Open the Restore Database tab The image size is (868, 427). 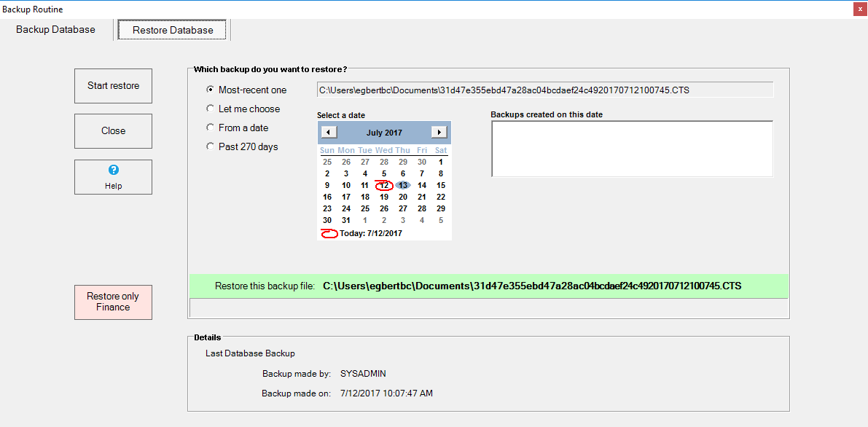pyautogui.click(x=173, y=30)
